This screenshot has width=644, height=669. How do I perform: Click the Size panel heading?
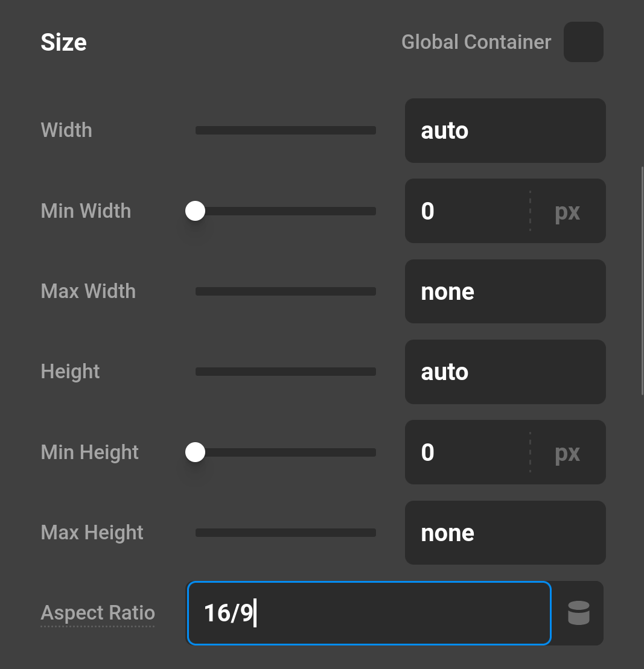coord(63,42)
